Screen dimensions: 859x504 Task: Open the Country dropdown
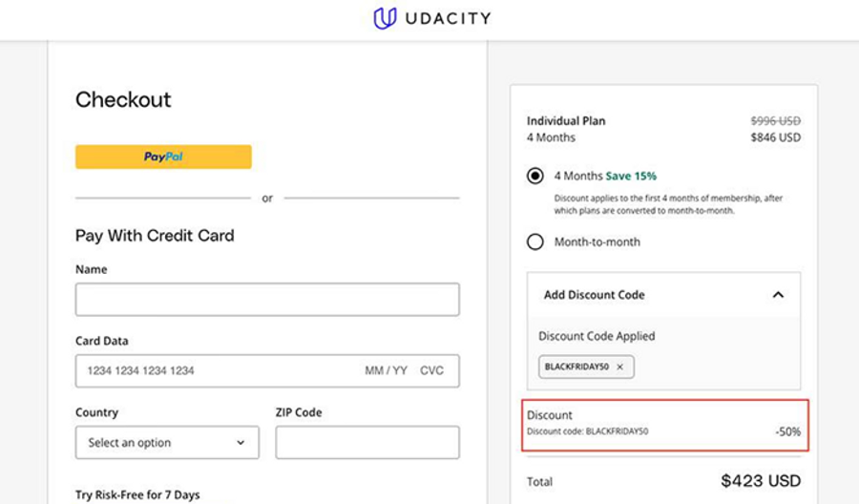167,443
